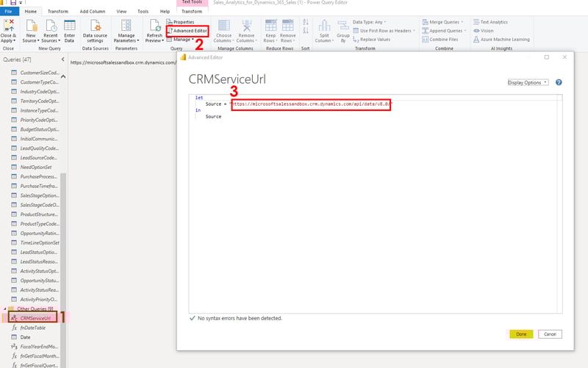Switch to View ribbon tab
This screenshot has width=588, height=368.
coord(121,11)
